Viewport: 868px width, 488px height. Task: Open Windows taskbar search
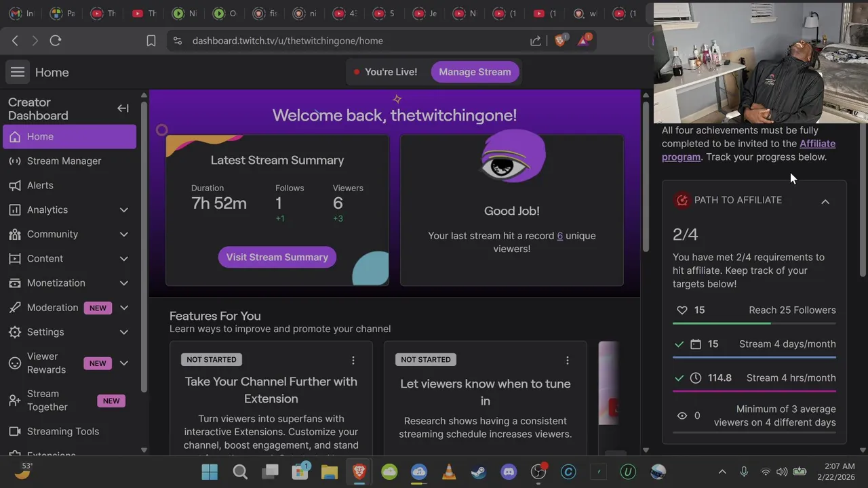(x=240, y=472)
